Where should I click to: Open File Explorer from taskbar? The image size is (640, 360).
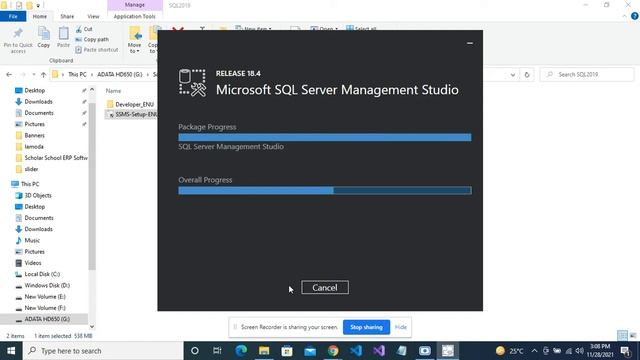(264, 351)
